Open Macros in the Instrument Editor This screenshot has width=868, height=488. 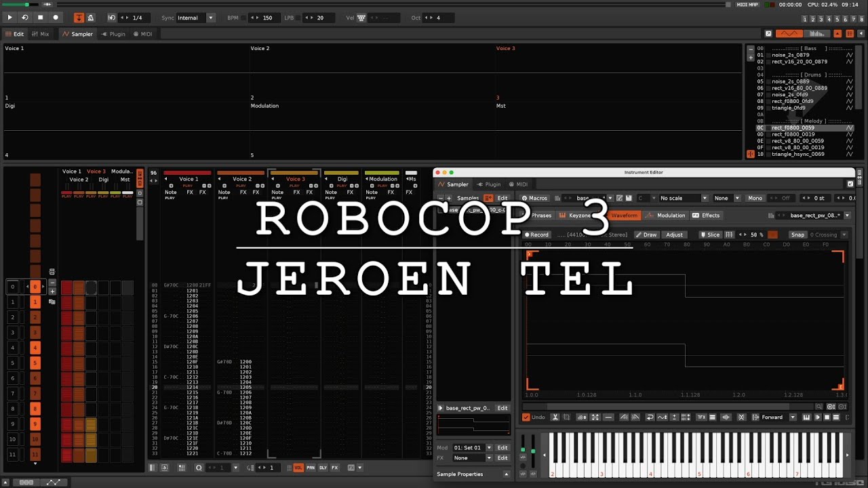pyautogui.click(x=534, y=198)
